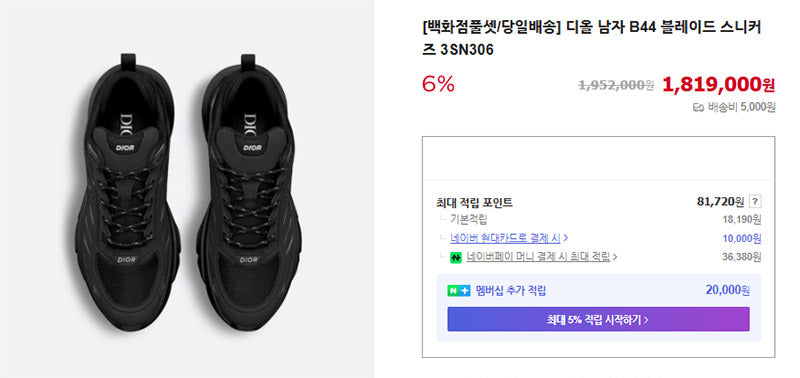This screenshot has height=378, width=800.
Task: Click the Dior B44 sneaker product image
Action: click(x=187, y=189)
